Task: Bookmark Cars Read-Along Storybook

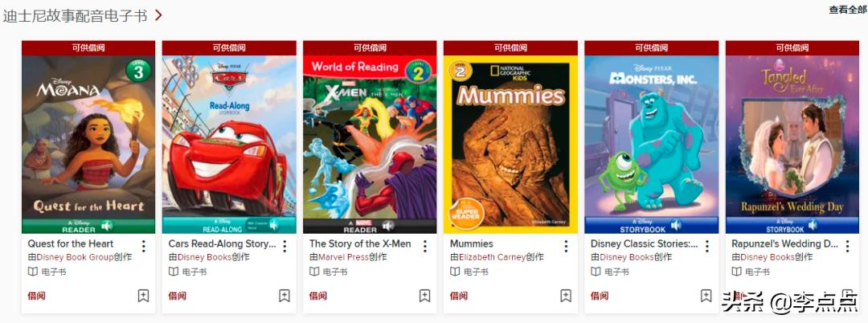Action: click(x=284, y=296)
